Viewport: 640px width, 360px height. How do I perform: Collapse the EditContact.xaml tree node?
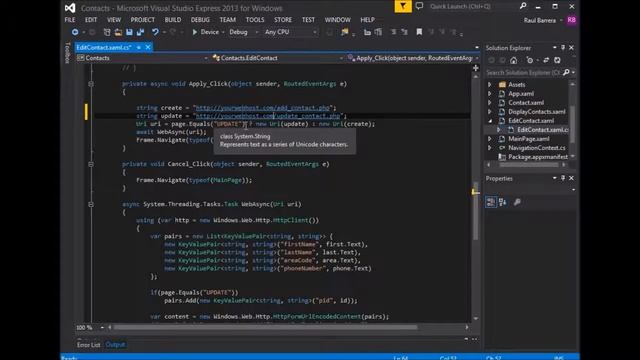coord(490,121)
